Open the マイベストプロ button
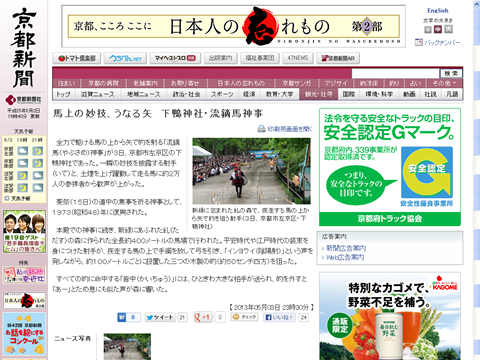 pyautogui.click(x=175, y=58)
